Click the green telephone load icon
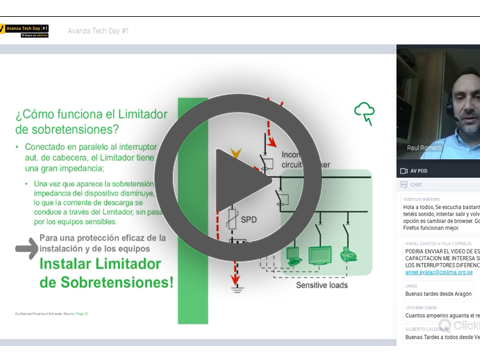480x361 pixels. 348,254
